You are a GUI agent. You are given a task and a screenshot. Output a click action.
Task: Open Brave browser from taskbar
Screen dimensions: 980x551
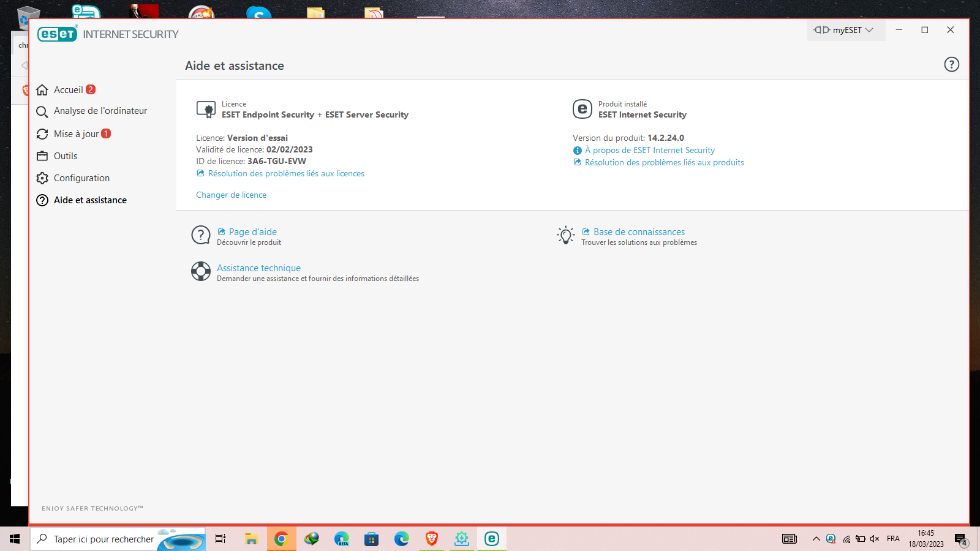[x=432, y=539]
